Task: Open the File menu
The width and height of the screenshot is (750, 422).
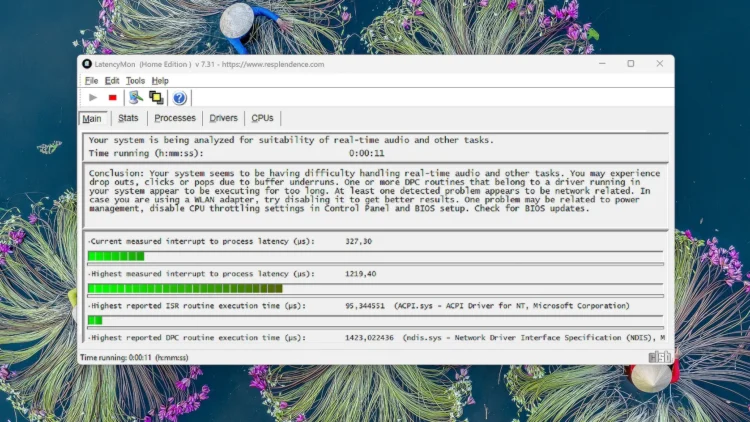Action: click(x=91, y=81)
